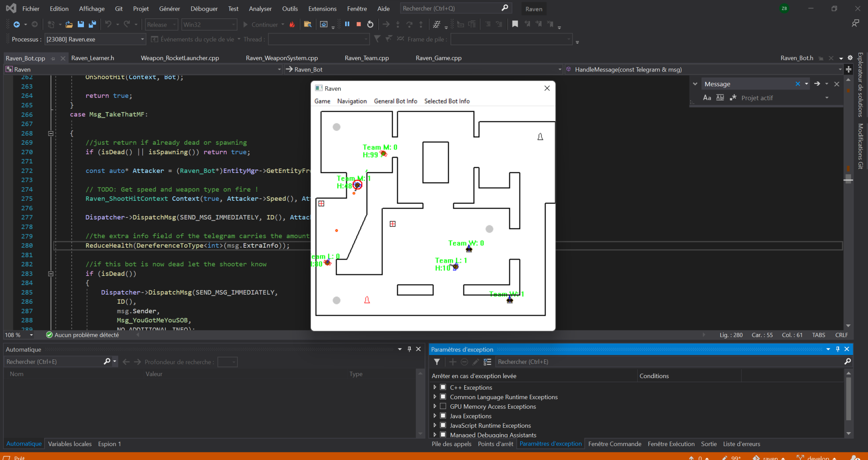Toggle the Java Exceptions checkbox
This screenshot has width=868, height=460.
point(443,416)
